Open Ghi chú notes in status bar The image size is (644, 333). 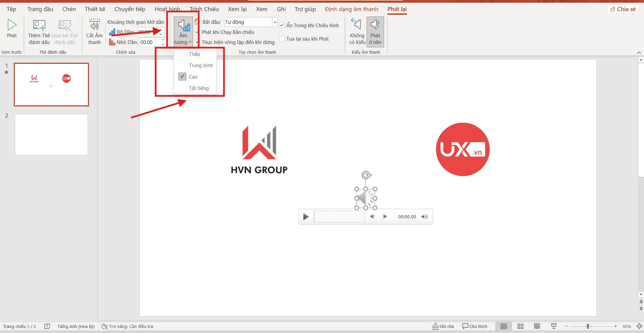(443, 326)
